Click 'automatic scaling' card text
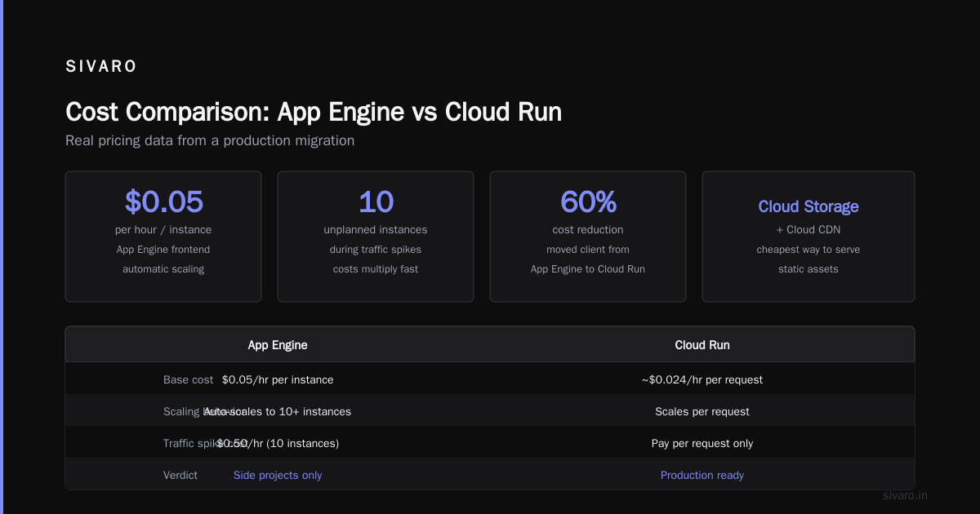980x514 pixels. pos(163,269)
